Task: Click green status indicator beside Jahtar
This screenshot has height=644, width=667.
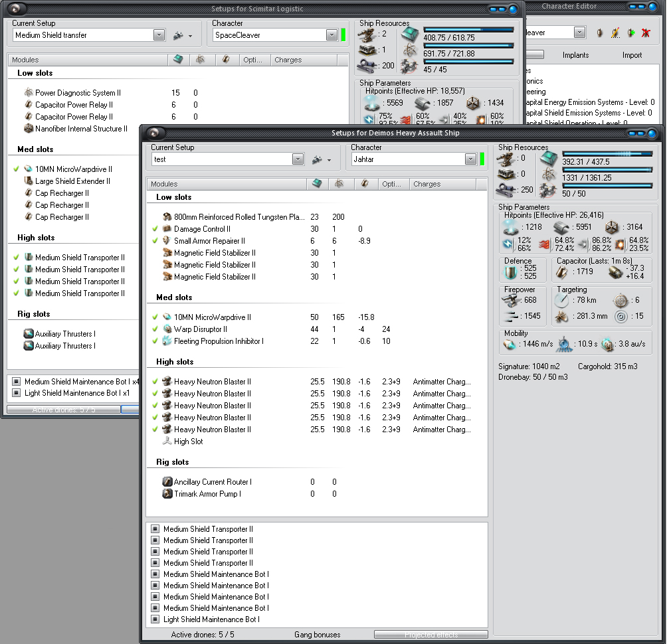Action: pos(482,159)
